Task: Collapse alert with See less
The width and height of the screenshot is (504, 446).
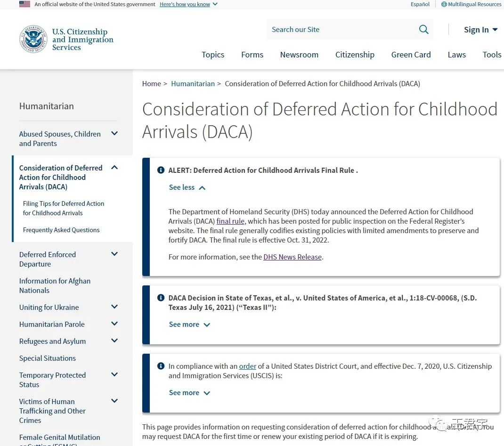Action: 187,187
